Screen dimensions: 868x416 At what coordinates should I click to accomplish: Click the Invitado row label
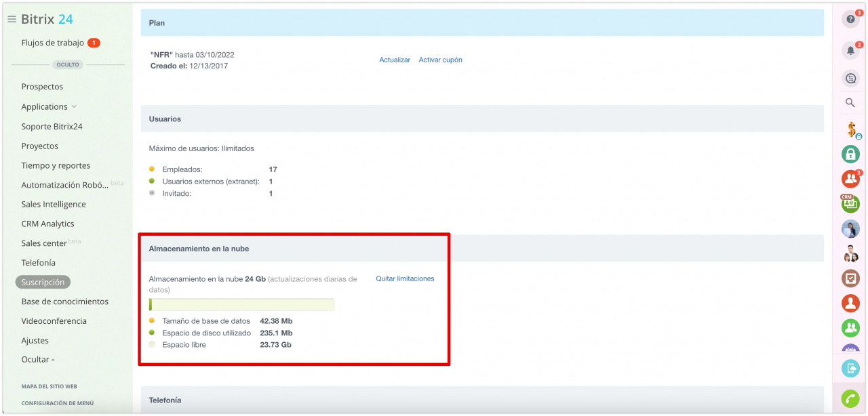point(177,194)
